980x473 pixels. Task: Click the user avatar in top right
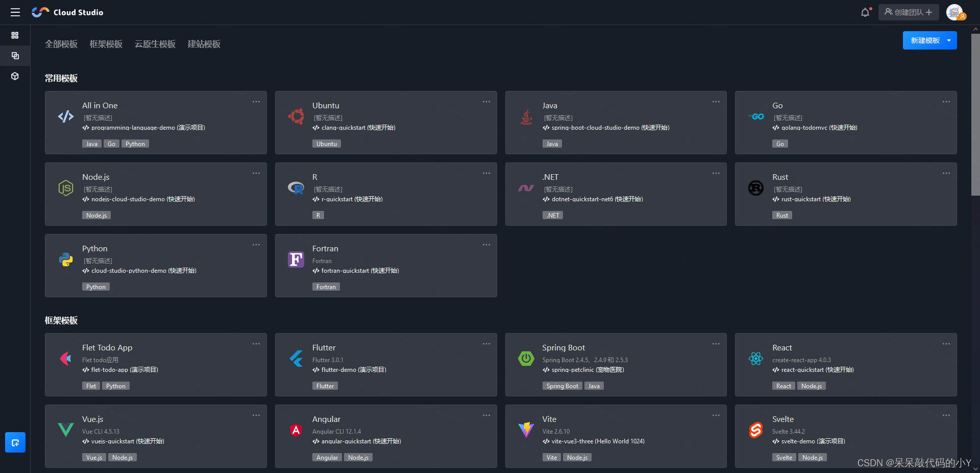[x=955, y=12]
